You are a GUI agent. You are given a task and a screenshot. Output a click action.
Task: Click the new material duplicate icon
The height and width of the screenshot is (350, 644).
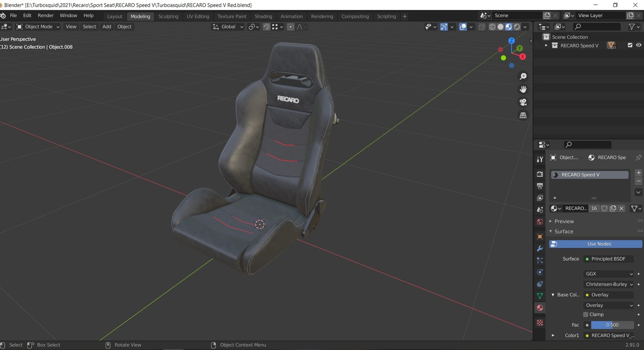(x=613, y=208)
